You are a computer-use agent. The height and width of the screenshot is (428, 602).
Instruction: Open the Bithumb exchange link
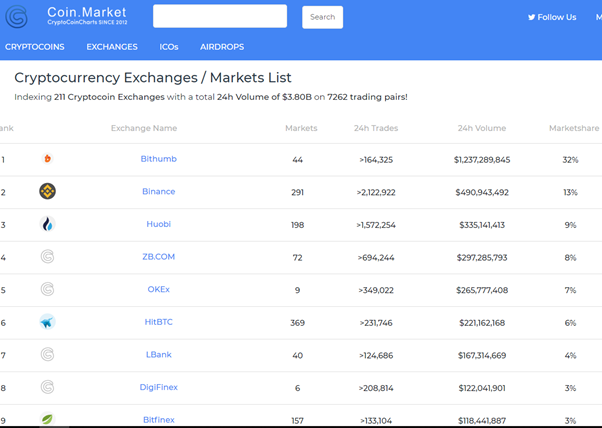(x=158, y=159)
